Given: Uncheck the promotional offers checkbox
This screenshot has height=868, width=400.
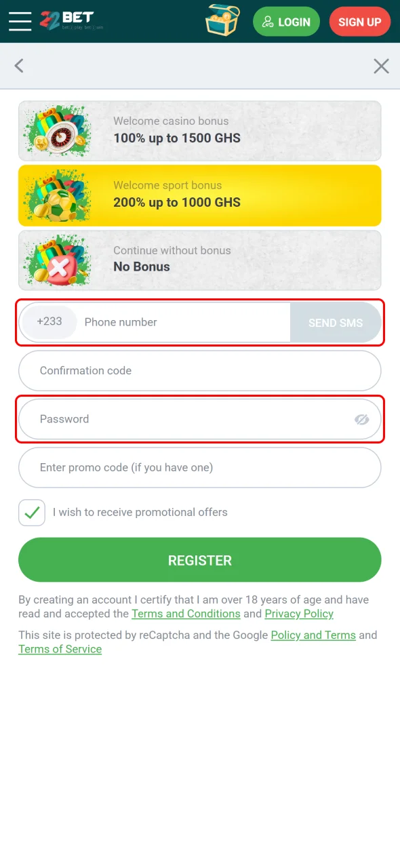Looking at the screenshot, I should tap(31, 513).
